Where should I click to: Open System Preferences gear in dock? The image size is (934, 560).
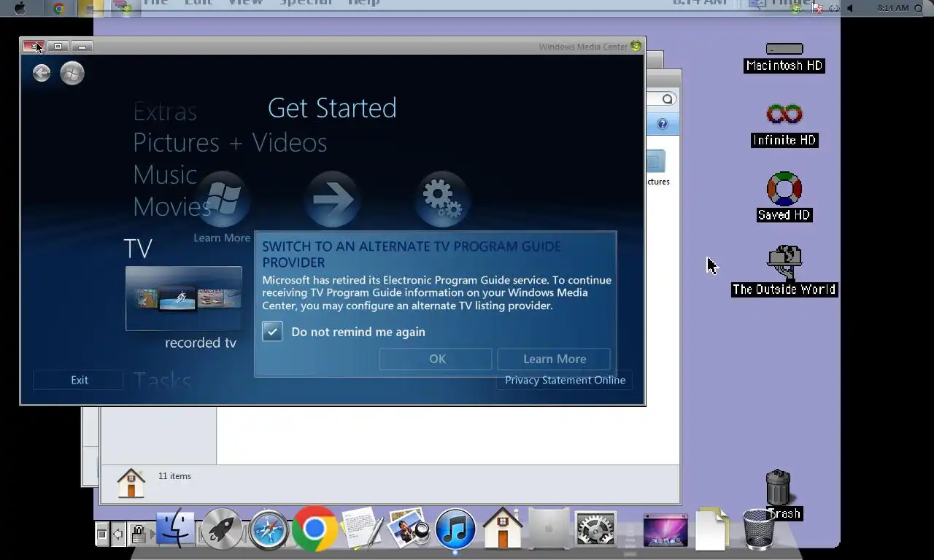pos(595,529)
